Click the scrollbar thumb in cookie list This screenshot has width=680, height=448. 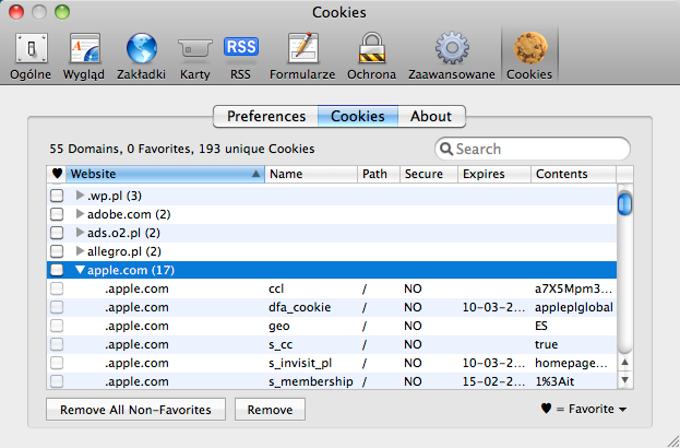click(625, 203)
